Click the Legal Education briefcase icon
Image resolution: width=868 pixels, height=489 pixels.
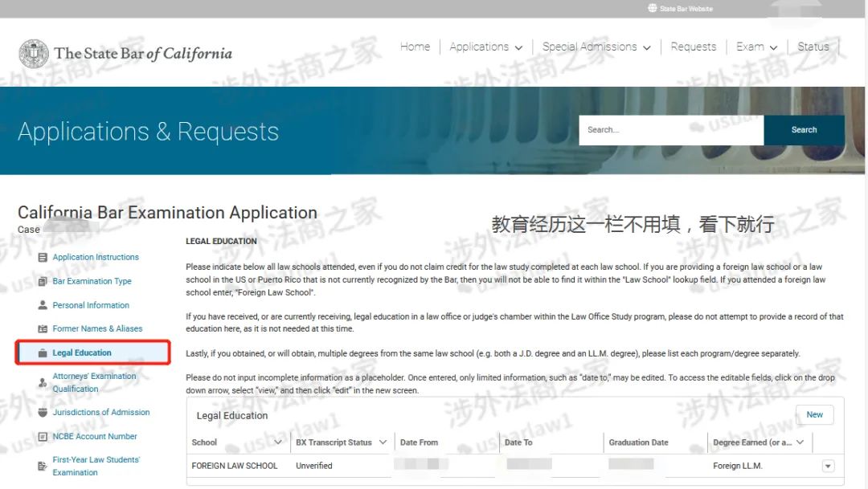click(43, 353)
